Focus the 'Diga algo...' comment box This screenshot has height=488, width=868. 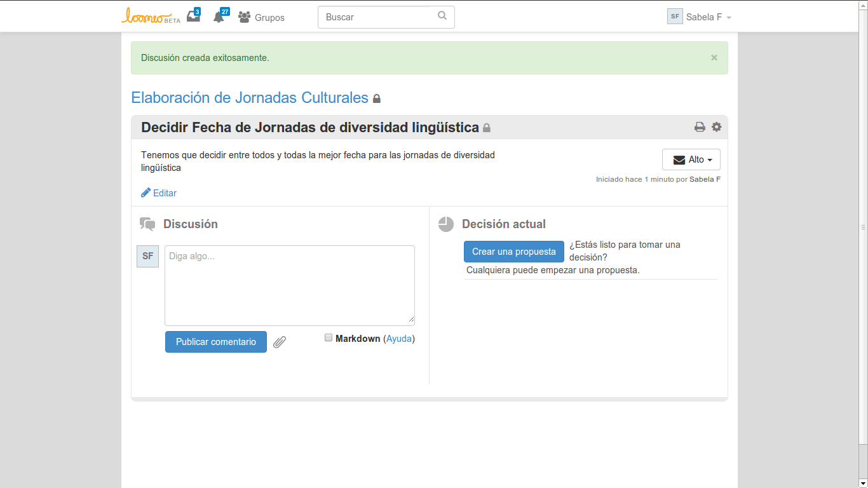point(289,286)
